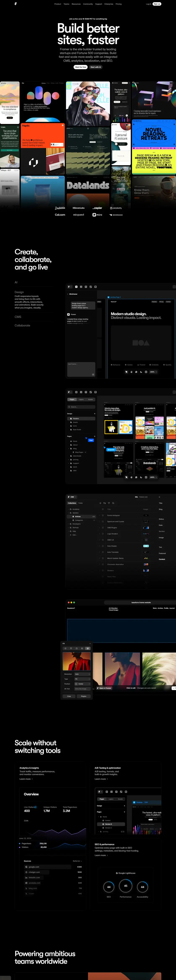
Task: Click the Start for free button
Action: click(80, 67)
